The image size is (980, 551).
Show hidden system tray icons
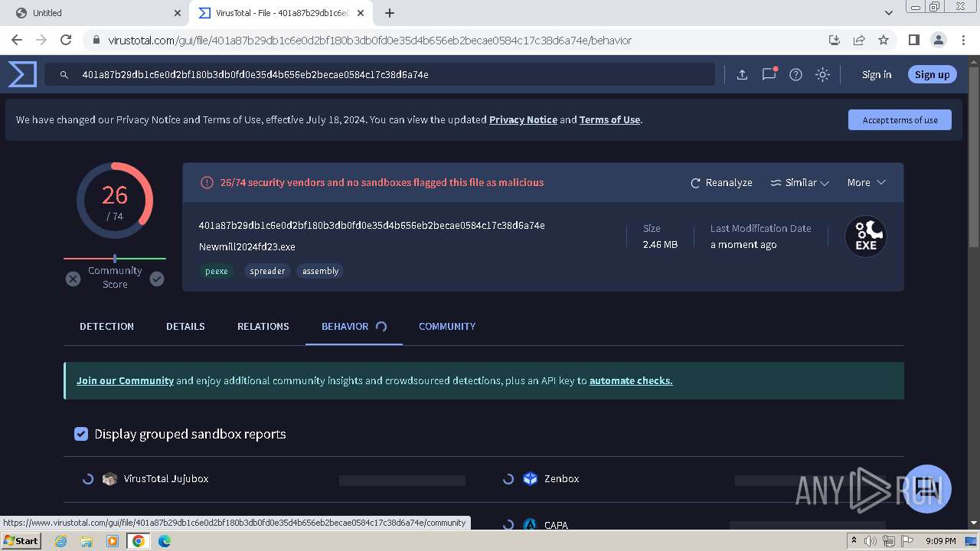pos(854,541)
